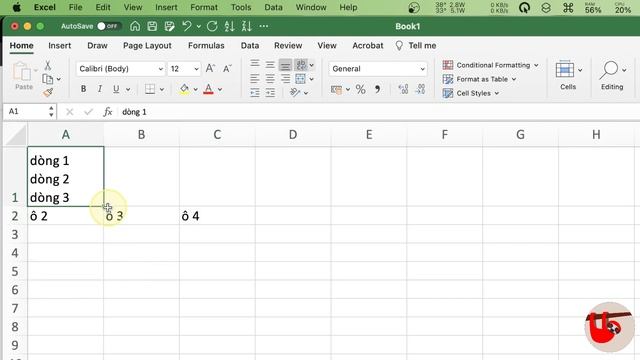Open underline style dropdown arrow
This screenshot has height=360, width=640.
(128, 89)
